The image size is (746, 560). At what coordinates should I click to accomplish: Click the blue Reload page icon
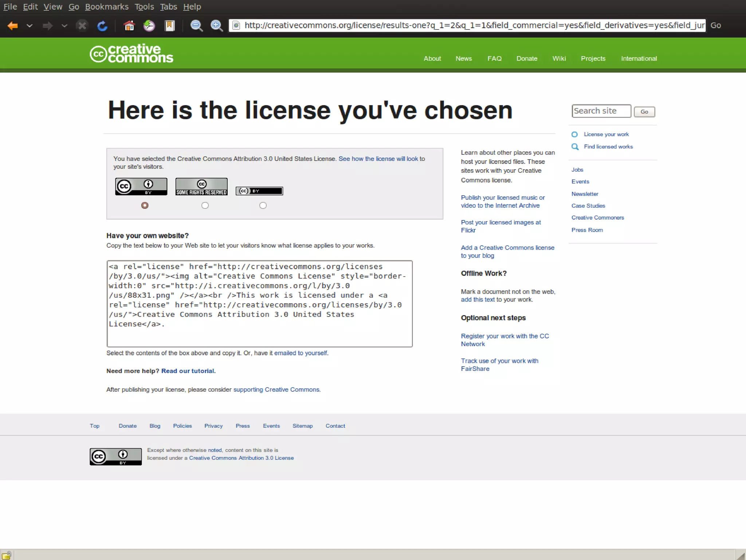tap(102, 26)
